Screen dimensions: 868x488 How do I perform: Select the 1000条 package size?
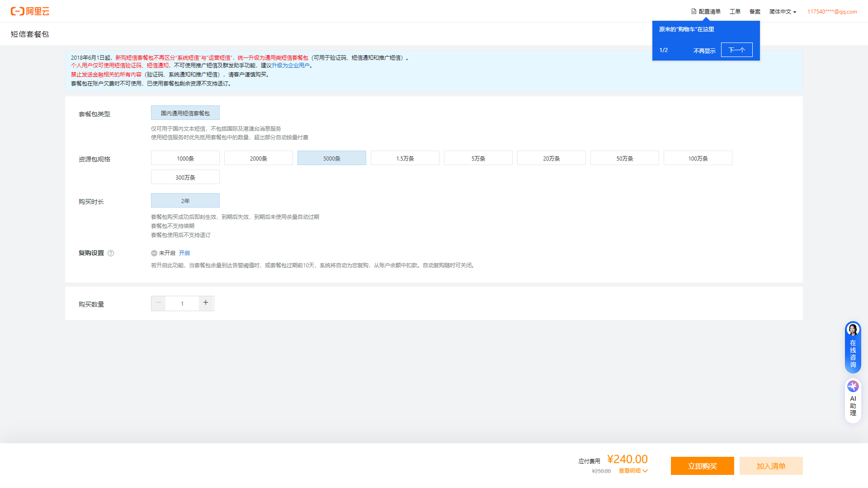click(185, 158)
